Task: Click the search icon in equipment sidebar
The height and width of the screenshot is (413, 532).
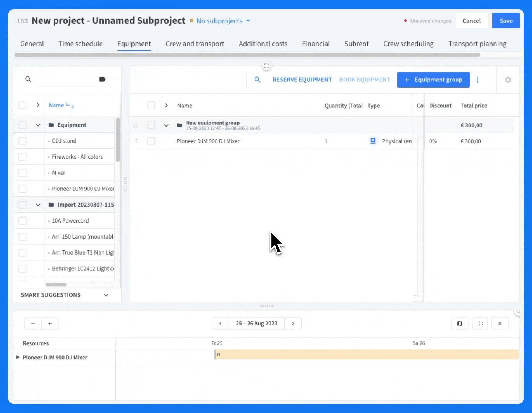Action: coord(28,79)
